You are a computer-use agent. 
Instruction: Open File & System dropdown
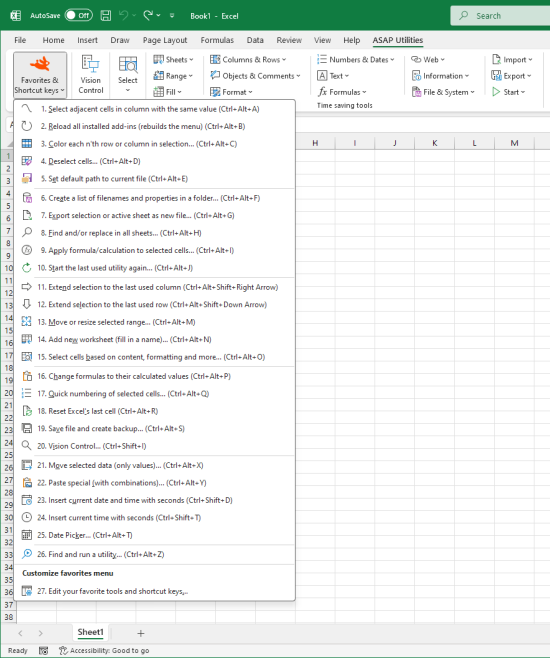443,92
